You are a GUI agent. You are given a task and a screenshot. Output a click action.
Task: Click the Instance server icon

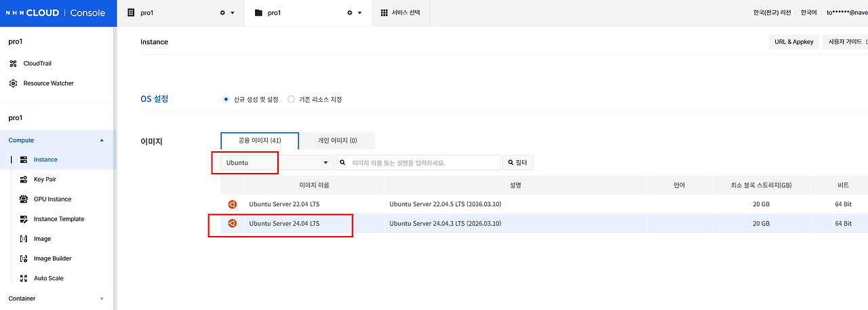tap(24, 160)
